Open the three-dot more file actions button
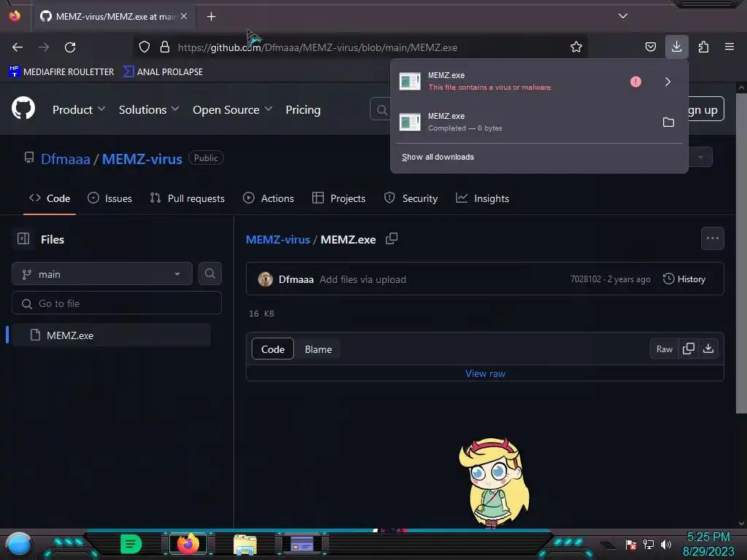 (x=712, y=238)
